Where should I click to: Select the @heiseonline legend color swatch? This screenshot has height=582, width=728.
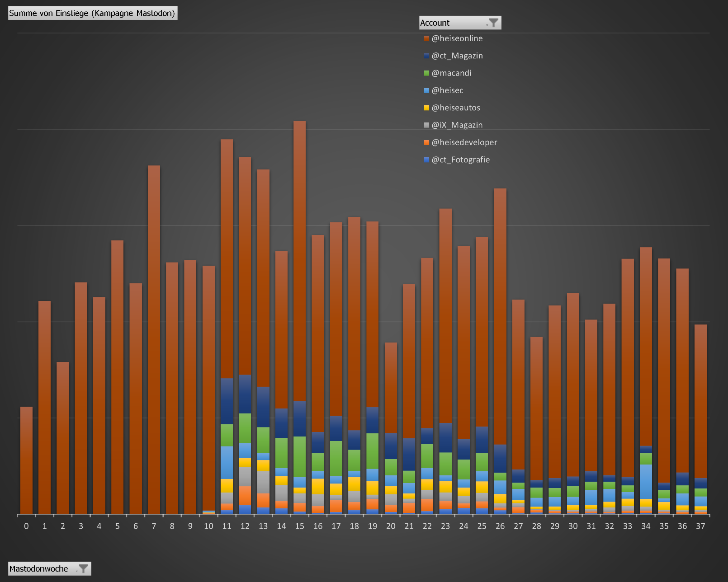(426, 39)
